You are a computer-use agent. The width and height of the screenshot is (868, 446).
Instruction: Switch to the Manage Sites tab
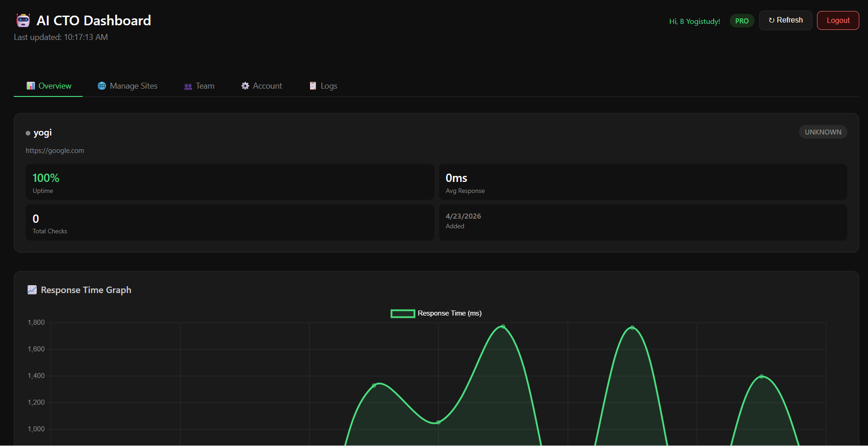coord(133,86)
